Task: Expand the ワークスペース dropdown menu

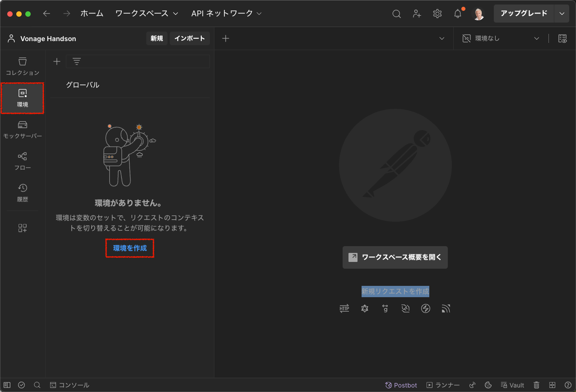Action: point(147,14)
